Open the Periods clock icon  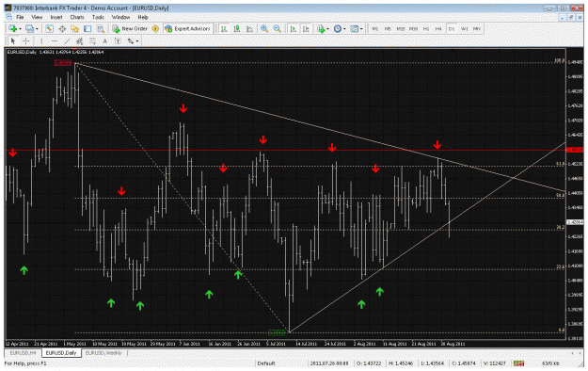coord(337,28)
